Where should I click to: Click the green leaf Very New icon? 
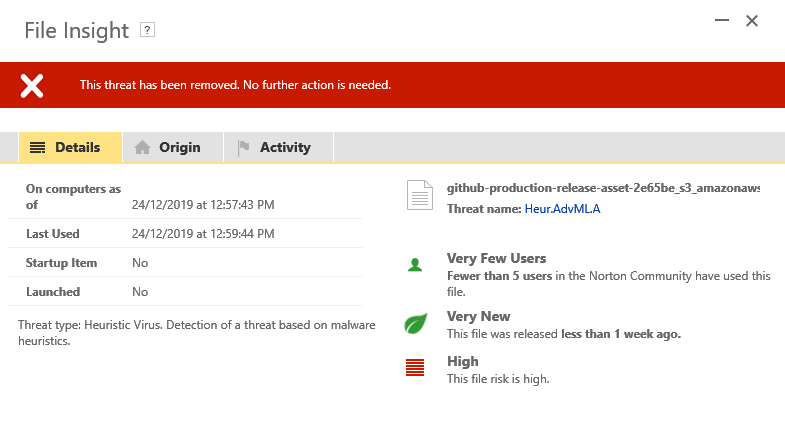415,324
